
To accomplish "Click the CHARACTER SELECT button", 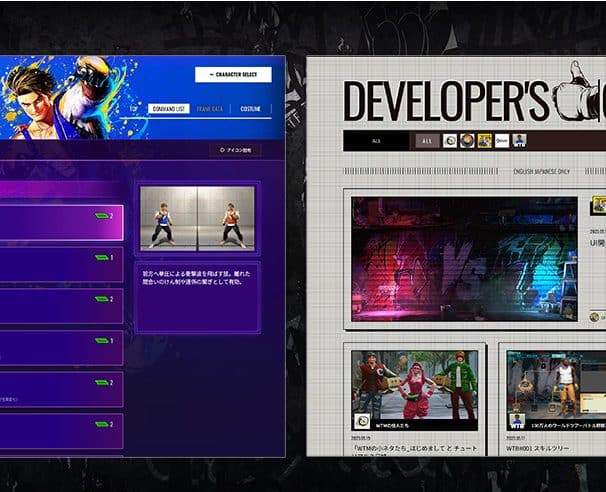I will click(233, 75).
